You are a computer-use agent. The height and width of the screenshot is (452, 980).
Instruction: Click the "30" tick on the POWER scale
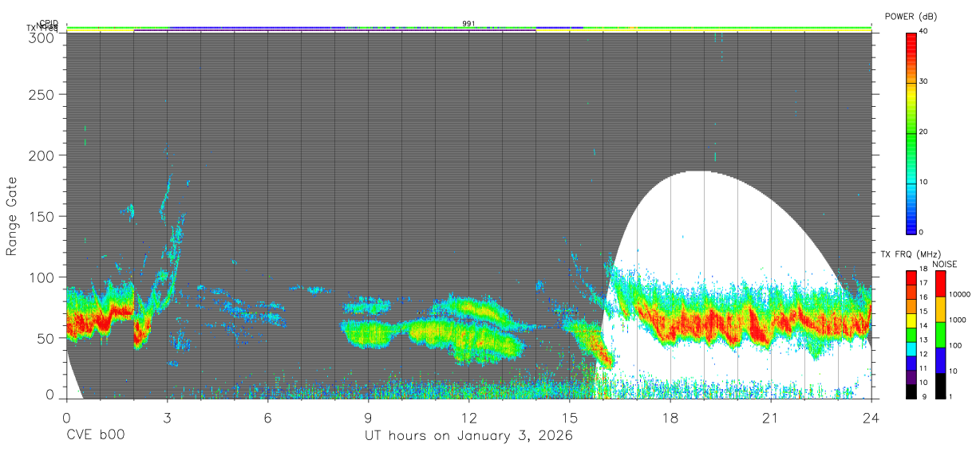[923, 81]
